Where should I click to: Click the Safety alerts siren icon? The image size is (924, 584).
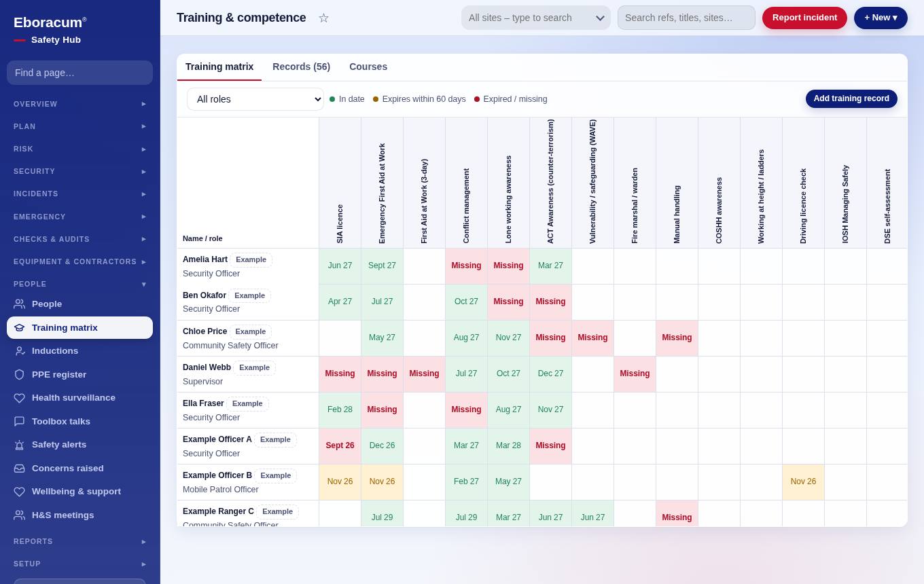19,445
